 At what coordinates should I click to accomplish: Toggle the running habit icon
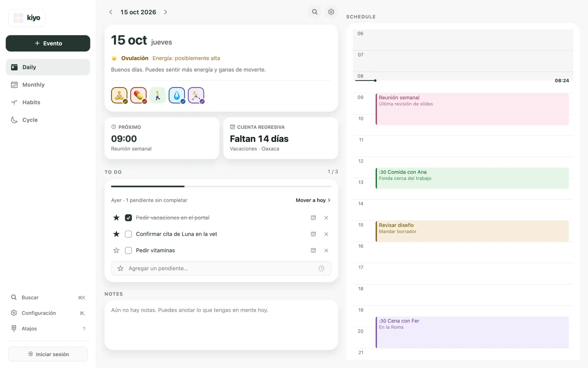click(x=196, y=95)
